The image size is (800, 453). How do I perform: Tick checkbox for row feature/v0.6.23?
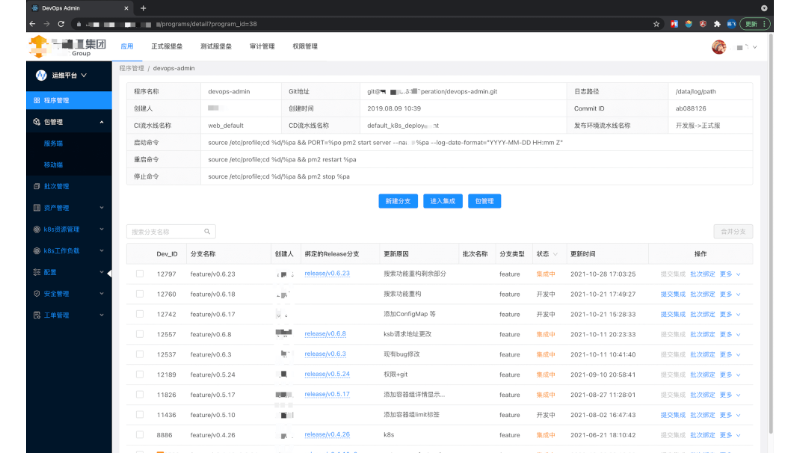(140, 274)
